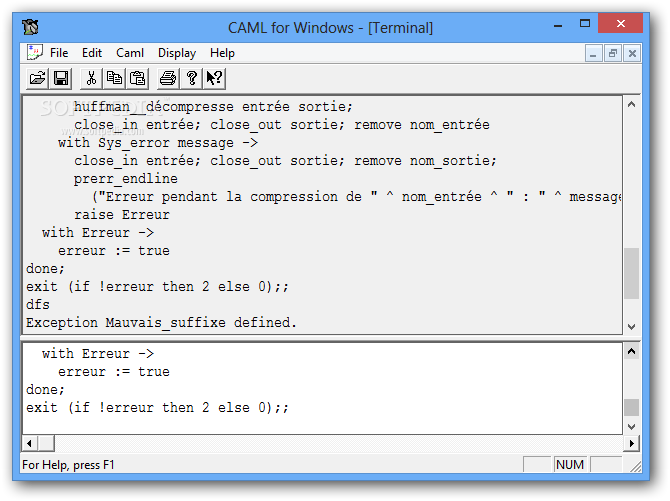Click the output pane vertical scrollbar thumb
Screen dimensions: 670x501
coord(632,273)
